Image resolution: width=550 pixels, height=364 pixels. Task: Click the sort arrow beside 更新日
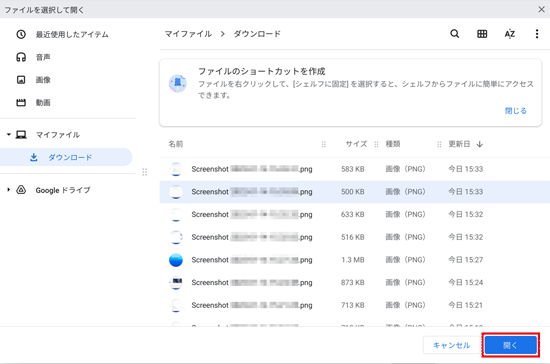(x=480, y=144)
